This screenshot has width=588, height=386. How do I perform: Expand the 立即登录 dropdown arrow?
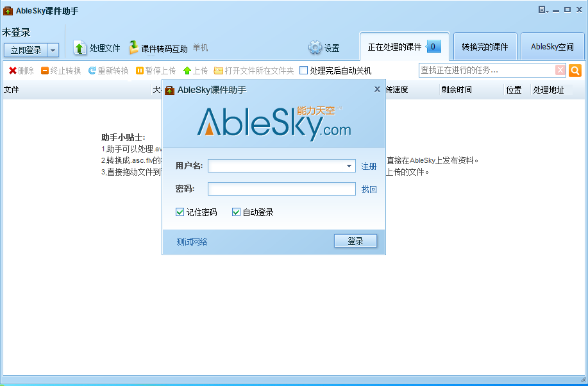(x=53, y=50)
